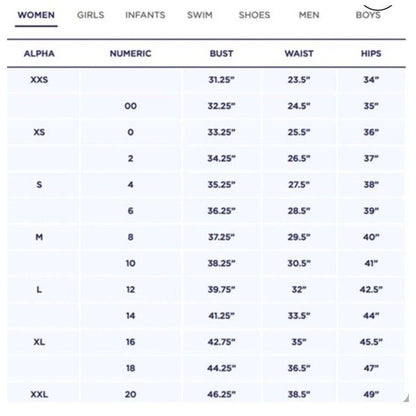The height and width of the screenshot is (416, 416).
Task: Select the XS alpha size cell
Action: click(39, 132)
